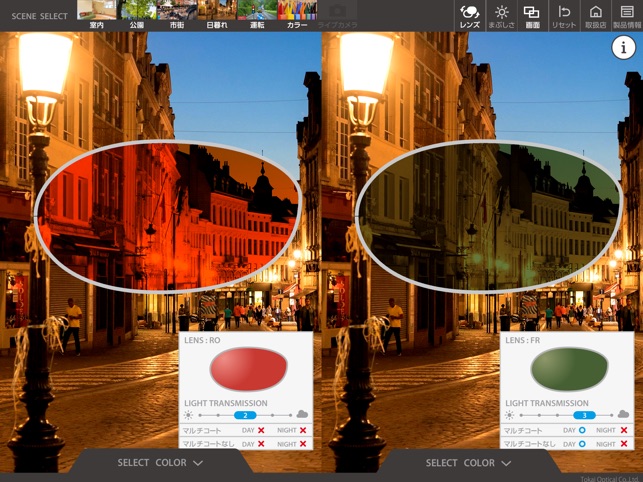Tap the ライブカメラ (live camera) icon
Viewport: 643px width, 482px height.
point(336,14)
